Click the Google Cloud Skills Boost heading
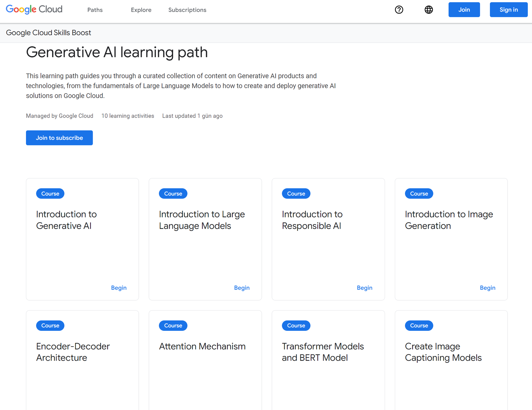 (x=49, y=33)
